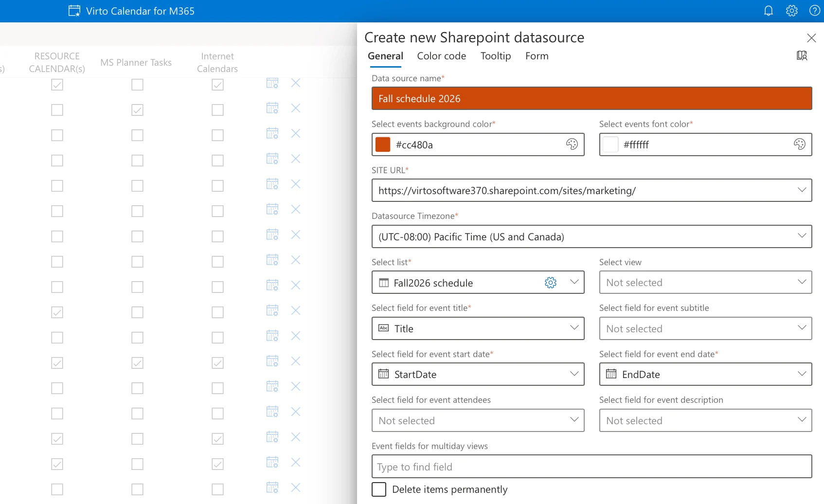Click the list icon beside Fall2026 schedule
This screenshot has width=824, height=504.
(384, 283)
